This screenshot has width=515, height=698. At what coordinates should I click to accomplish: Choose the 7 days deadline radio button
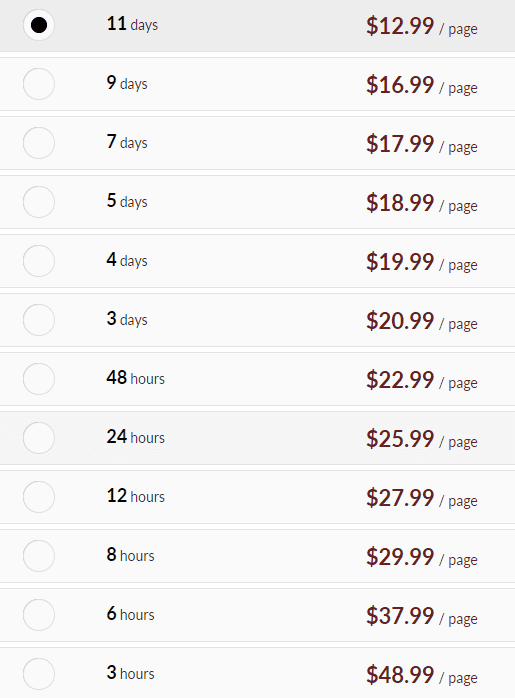pyautogui.click(x=39, y=143)
